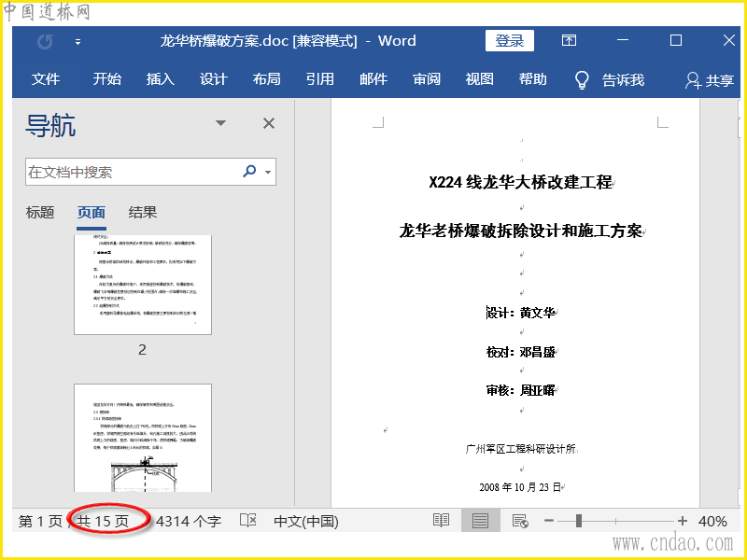This screenshot has width=747, height=560.
Task: Click the 告诉我 search box text
Action: click(x=623, y=80)
